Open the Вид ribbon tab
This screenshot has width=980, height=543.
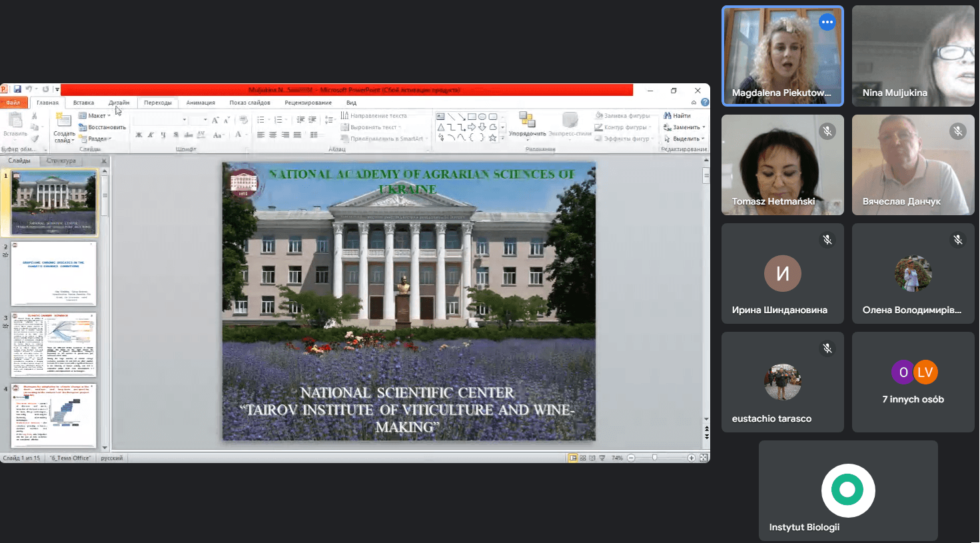click(351, 103)
